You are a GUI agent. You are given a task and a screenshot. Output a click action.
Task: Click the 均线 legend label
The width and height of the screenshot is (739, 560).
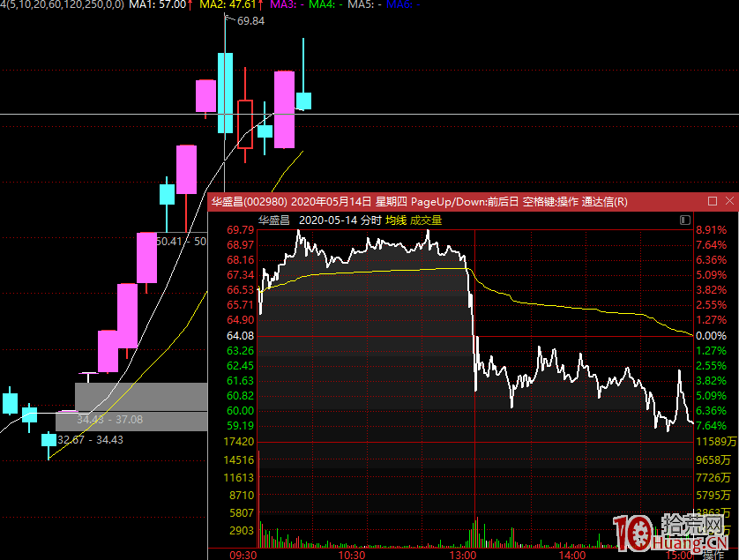click(x=396, y=220)
